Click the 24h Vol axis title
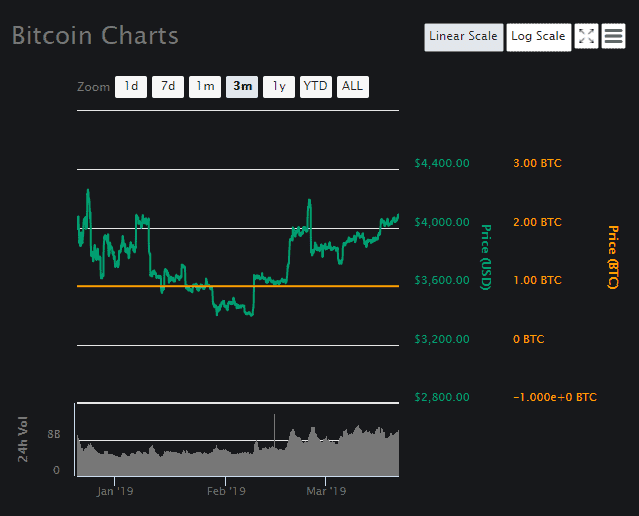Screen dimensions: 639x516 (x=23, y=439)
